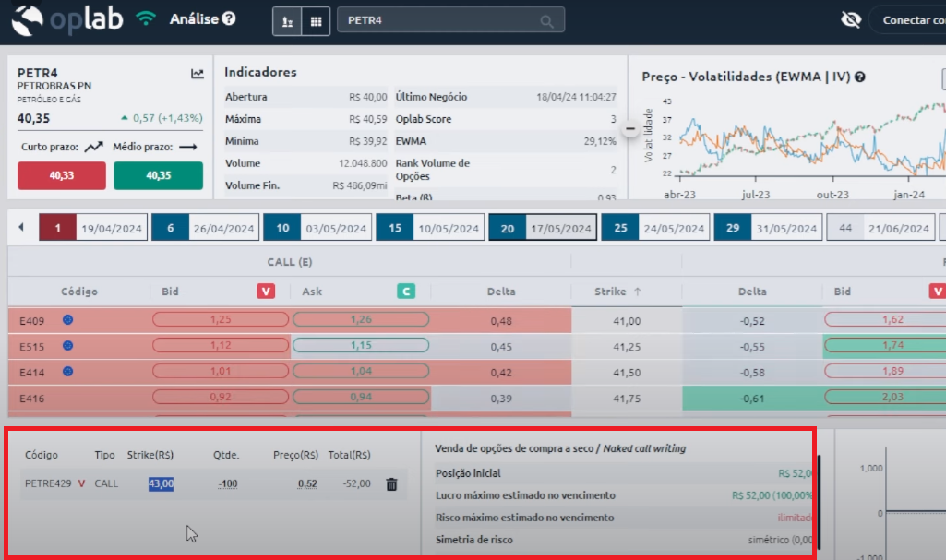
Task: Toggle the red V badge in CALL Bid column
Action: point(266,292)
